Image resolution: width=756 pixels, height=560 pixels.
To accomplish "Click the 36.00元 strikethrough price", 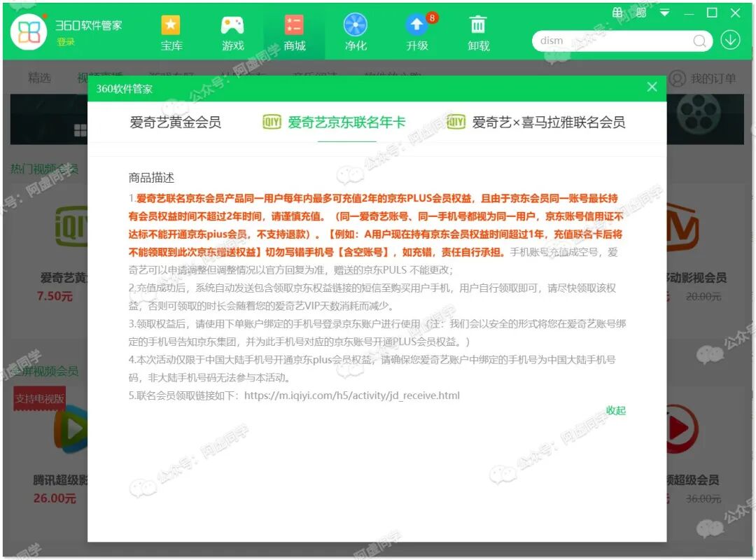I will coord(703,498).
